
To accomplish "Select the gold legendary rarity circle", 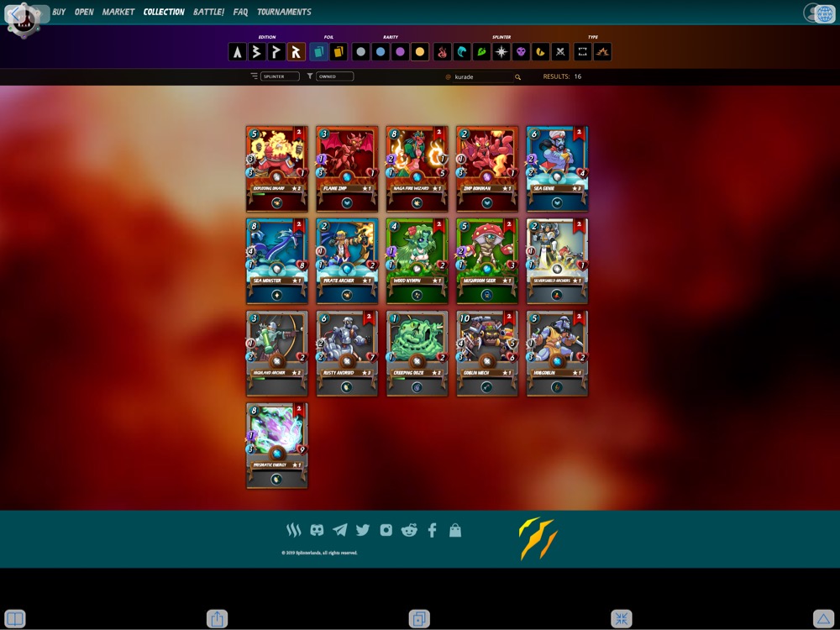I will [x=420, y=52].
